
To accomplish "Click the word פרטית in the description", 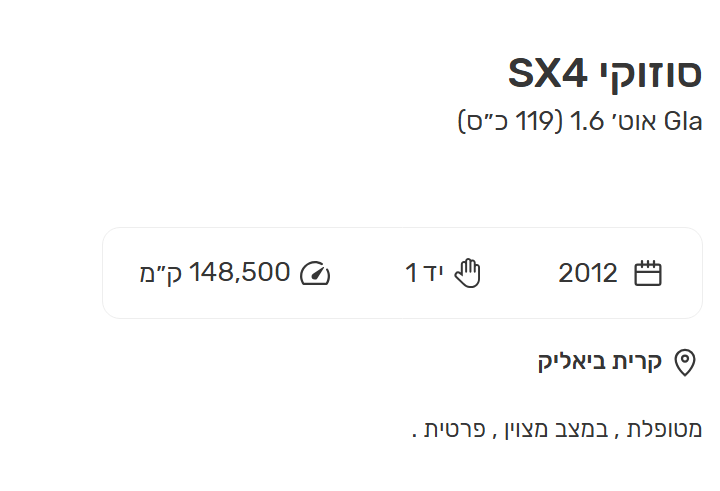I will [x=455, y=429].
